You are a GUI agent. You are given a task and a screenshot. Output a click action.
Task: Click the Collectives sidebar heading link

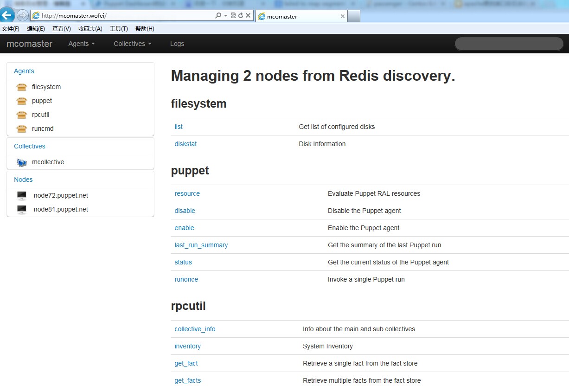pos(30,146)
